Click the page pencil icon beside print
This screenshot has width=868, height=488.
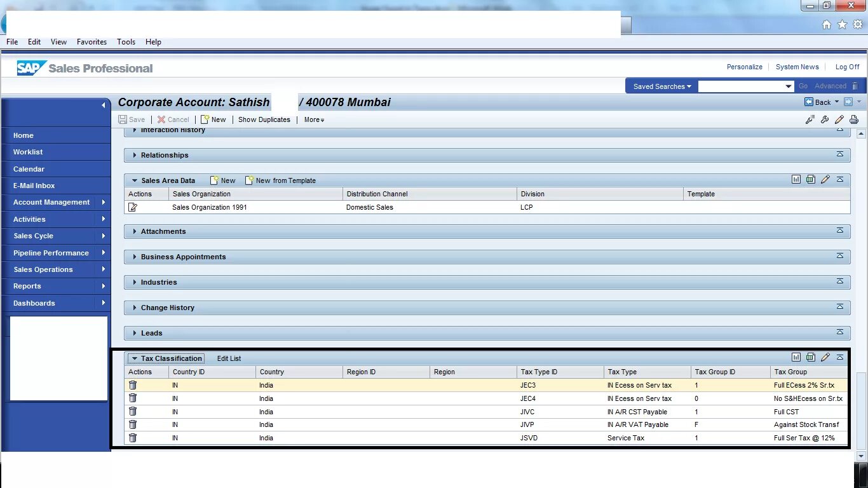(x=839, y=119)
